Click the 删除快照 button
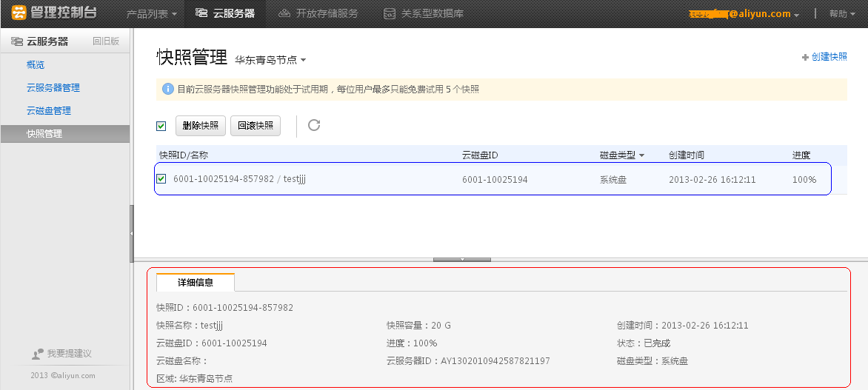 pyautogui.click(x=200, y=126)
